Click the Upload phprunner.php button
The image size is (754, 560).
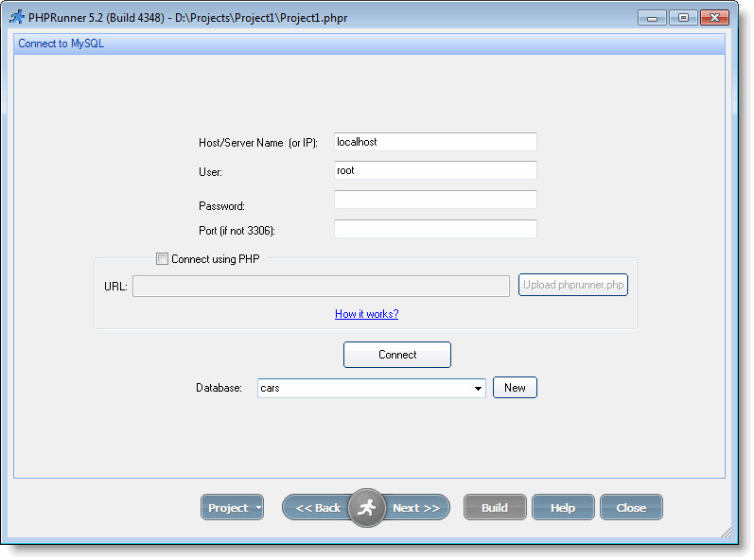pyautogui.click(x=573, y=285)
